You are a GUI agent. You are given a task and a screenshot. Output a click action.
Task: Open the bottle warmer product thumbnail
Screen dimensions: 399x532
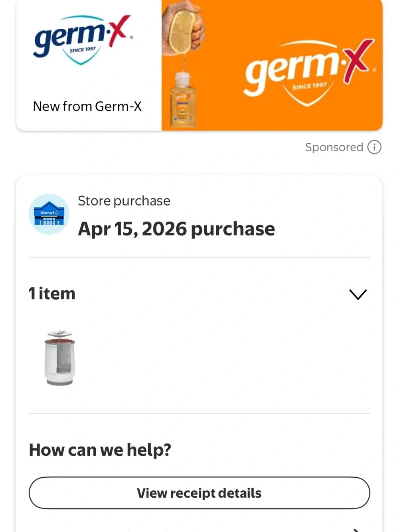[x=59, y=358]
